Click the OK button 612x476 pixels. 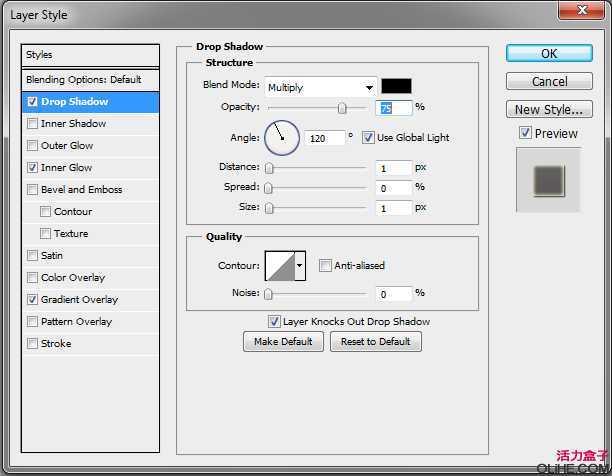point(549,53)
